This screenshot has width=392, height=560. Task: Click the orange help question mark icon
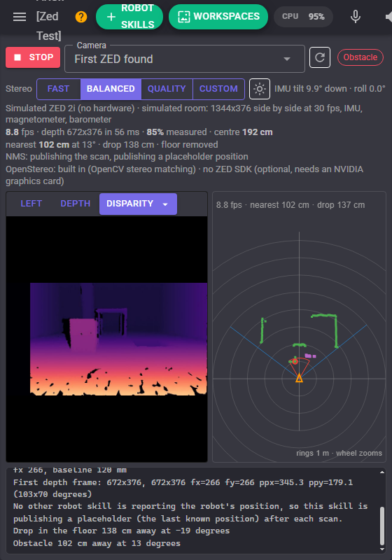pyautogui.click(x=81, y=17)
